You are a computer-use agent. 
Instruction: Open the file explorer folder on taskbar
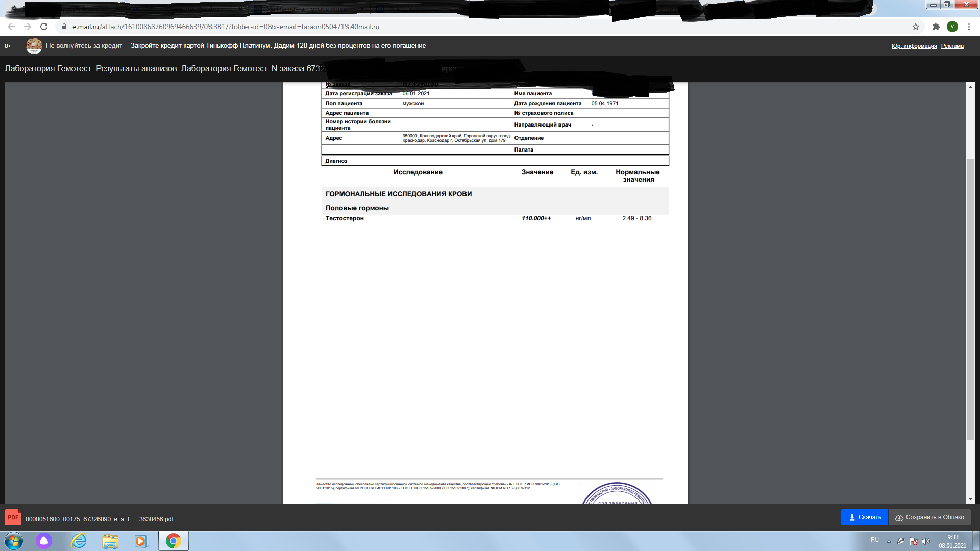coord(110,541)
